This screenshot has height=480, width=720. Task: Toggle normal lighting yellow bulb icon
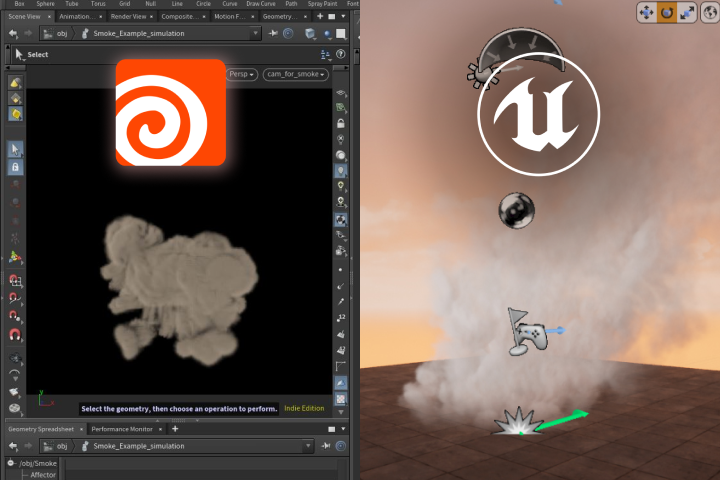[340, 186]
